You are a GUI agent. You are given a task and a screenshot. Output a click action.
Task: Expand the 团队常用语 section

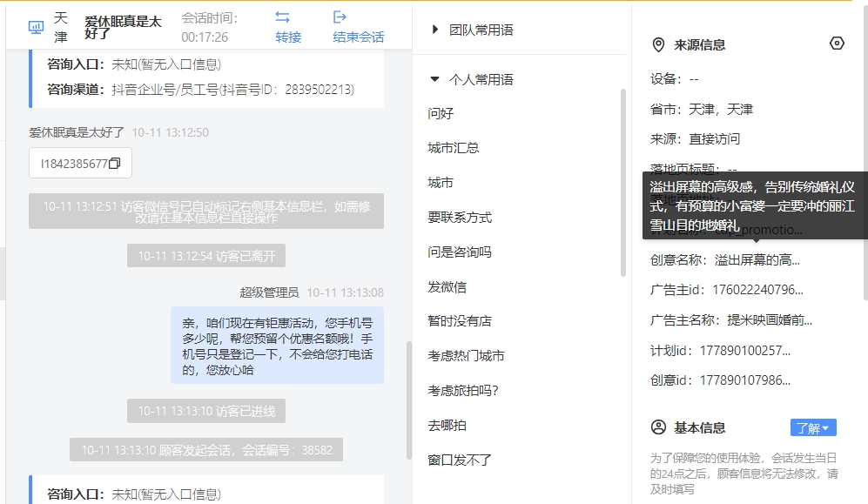pos(435,30)
